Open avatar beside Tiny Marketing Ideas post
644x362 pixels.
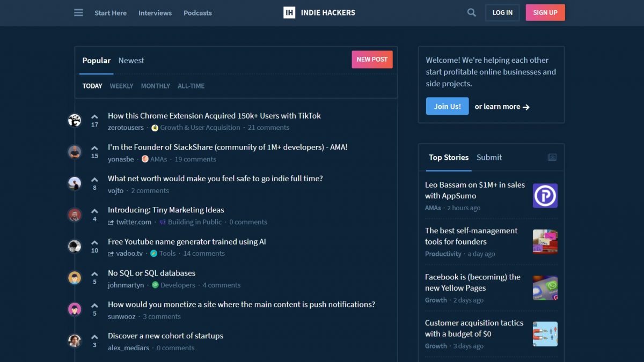(75, 215)
